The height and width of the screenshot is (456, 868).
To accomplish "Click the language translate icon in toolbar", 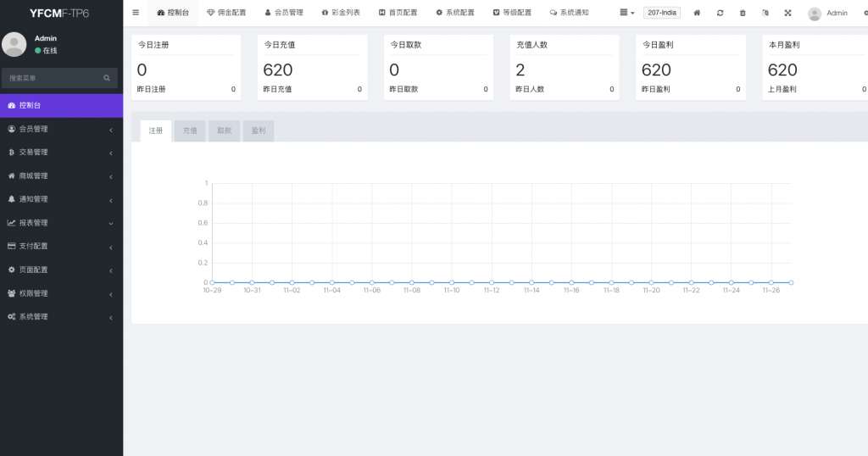I will coord(765,14).
